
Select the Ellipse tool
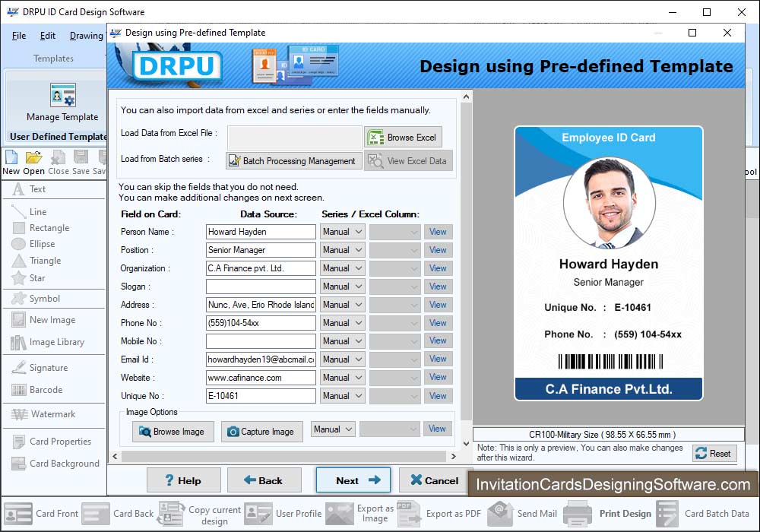tap(33, 244)
